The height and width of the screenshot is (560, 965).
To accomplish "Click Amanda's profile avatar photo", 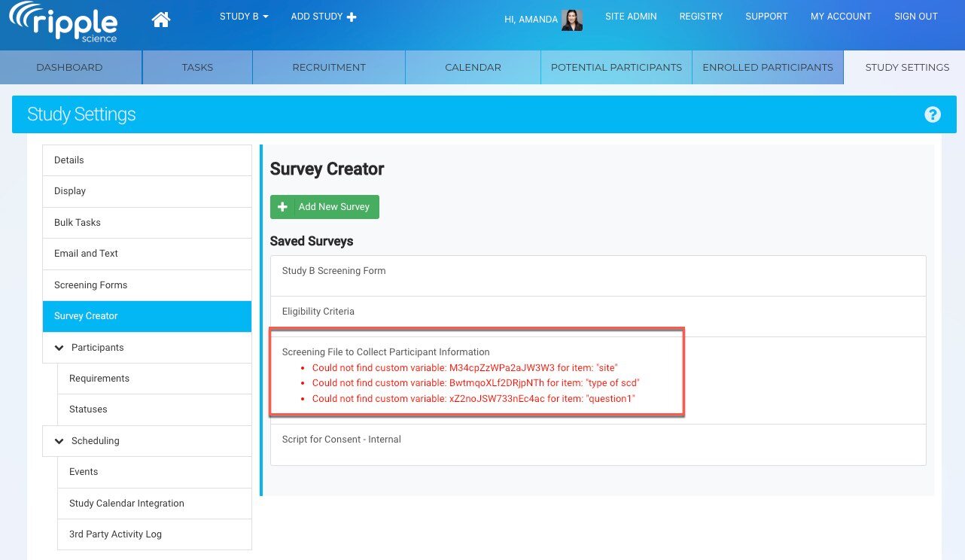I will [572, 20].
